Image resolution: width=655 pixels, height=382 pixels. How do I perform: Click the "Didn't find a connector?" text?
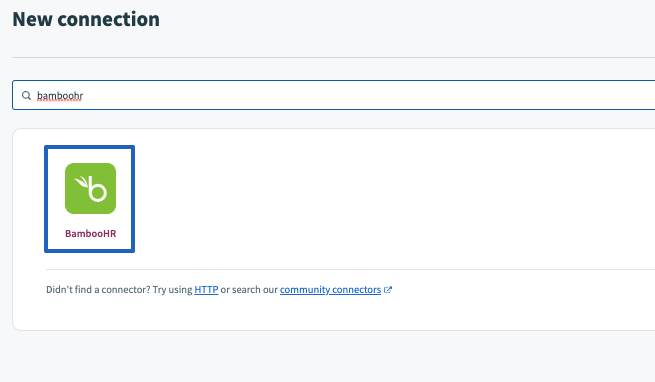coord(98,290)
